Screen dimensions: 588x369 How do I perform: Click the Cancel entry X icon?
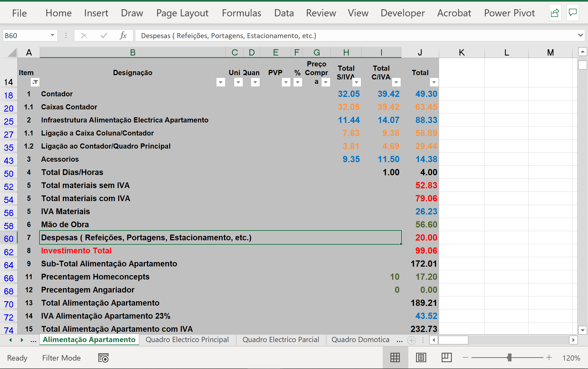click(x=84, y=35)
